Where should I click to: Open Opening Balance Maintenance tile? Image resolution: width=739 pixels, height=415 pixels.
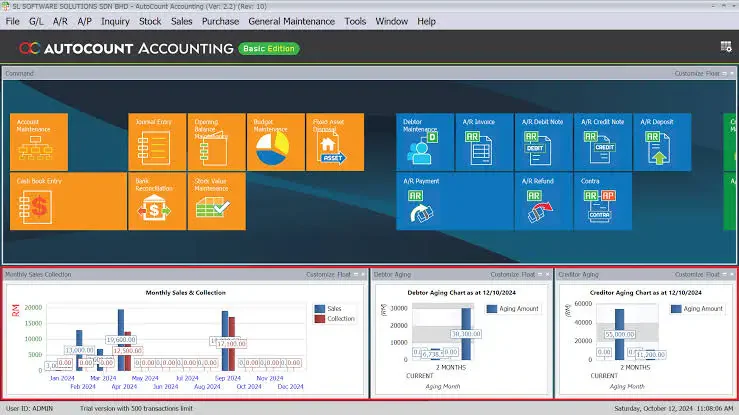point(216,142)
